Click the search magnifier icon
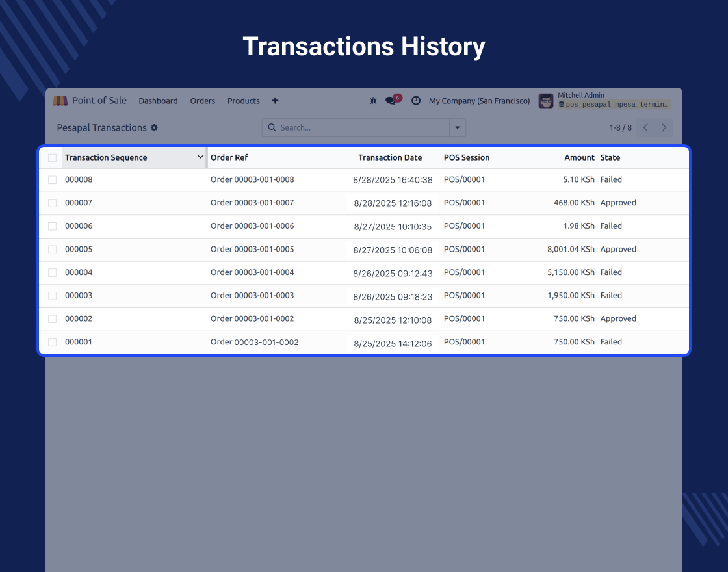 [272, 127]
